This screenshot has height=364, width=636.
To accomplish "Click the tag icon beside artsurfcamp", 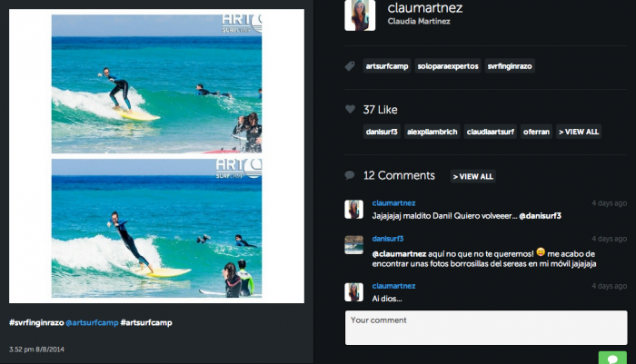I will point(350,66).
